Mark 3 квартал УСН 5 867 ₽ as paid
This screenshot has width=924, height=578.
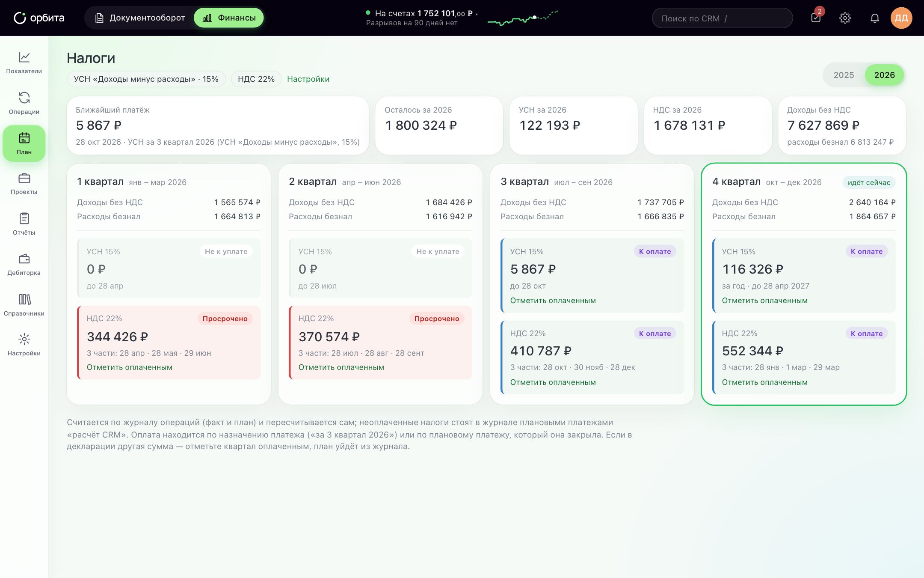tap(553, 301)
